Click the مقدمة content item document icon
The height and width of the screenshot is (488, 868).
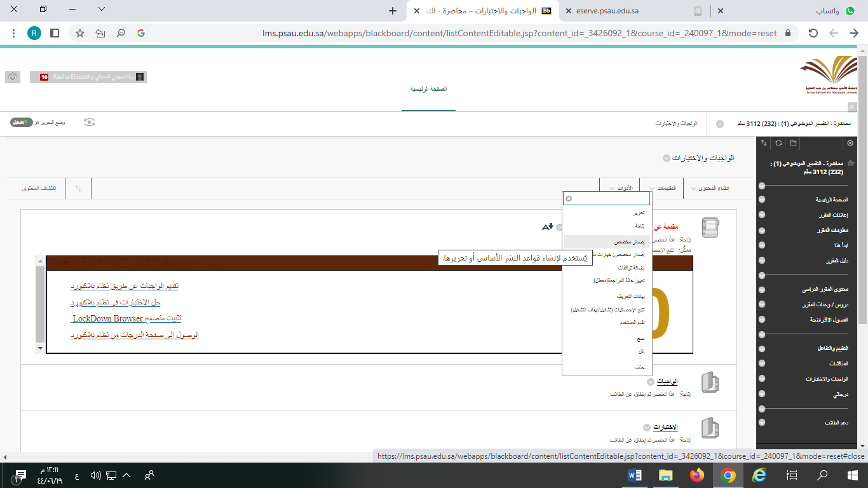point(710,227)
